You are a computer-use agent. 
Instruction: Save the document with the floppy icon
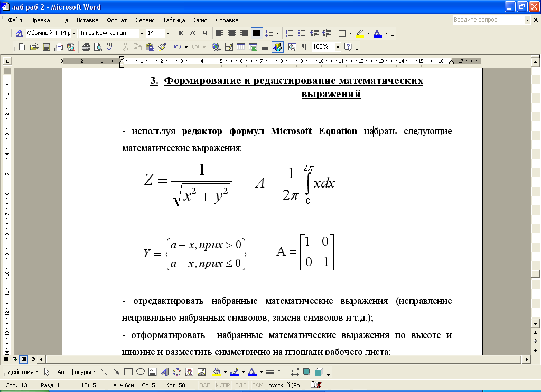pos(46,47)
